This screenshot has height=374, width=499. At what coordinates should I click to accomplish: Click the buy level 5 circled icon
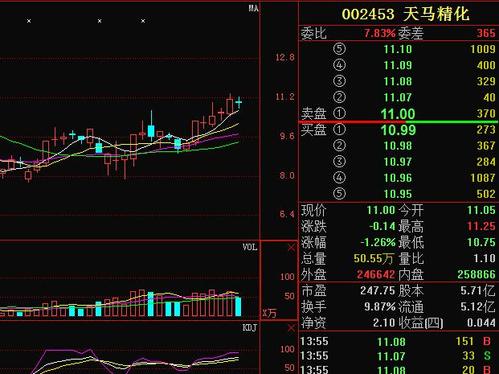[x=339, y=193]
